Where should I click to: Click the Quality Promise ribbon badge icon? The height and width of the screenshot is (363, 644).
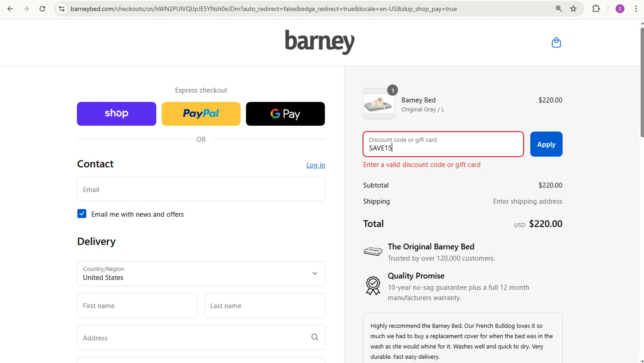coord(373,286)
